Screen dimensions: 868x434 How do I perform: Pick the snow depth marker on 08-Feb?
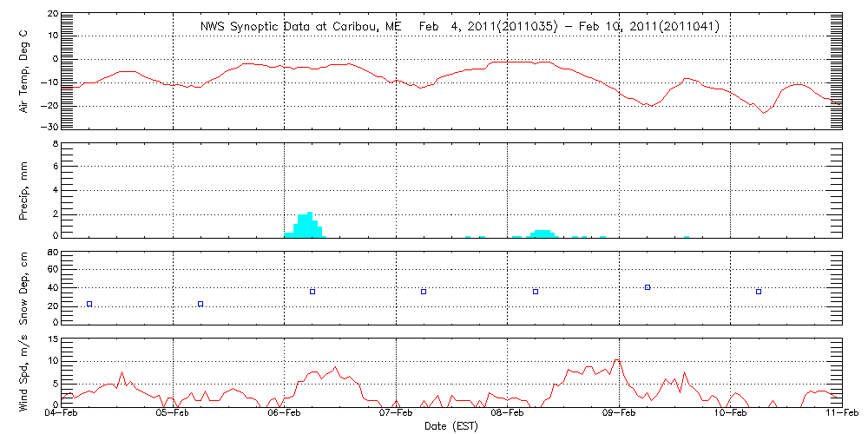pyautogui.click(x=536, y=292)
